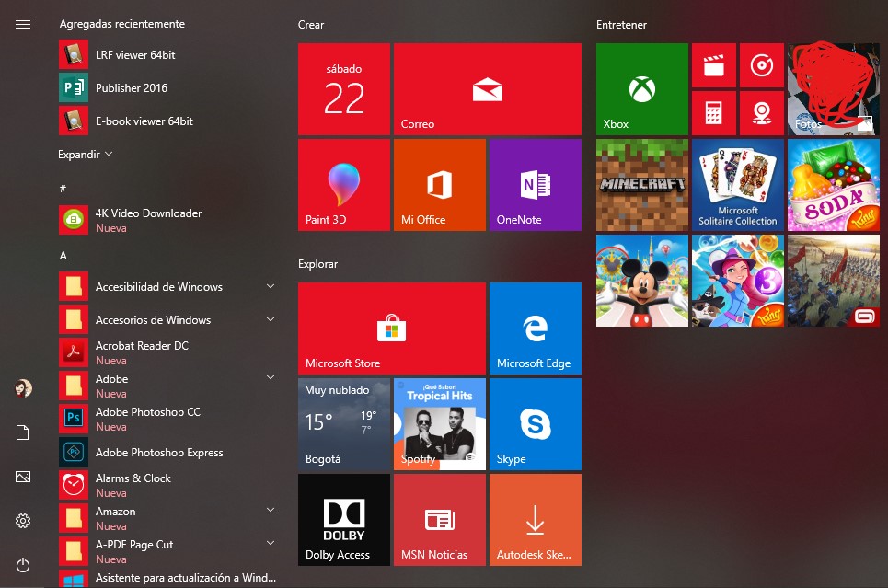Launch the Bubble Witch 3 tile

738,281
